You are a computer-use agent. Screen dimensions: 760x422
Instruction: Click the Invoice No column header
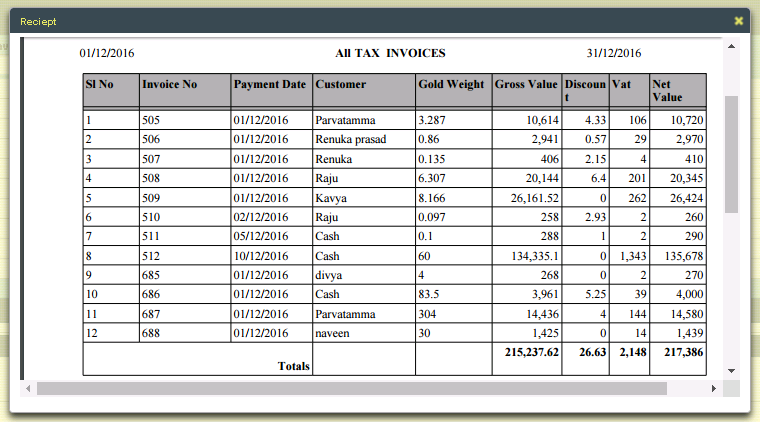[x=170, y=85]
